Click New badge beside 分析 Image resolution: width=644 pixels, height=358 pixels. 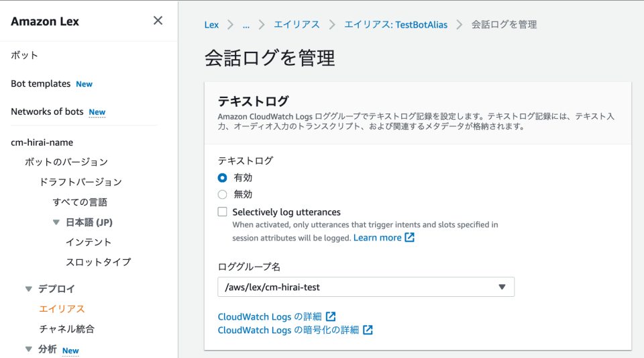pos(70,351)
